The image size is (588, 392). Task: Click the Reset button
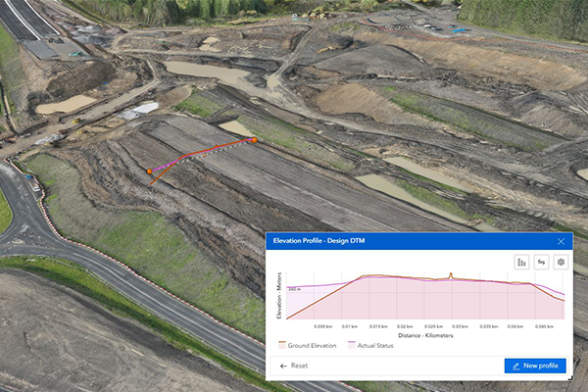[x=294, y=366]
